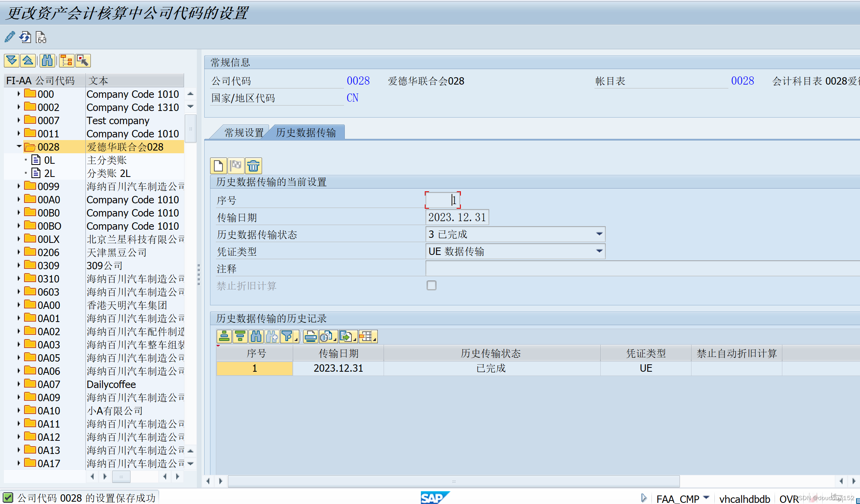Click the set filter funnel icon

pyautogui.click(x=287, y=336)
